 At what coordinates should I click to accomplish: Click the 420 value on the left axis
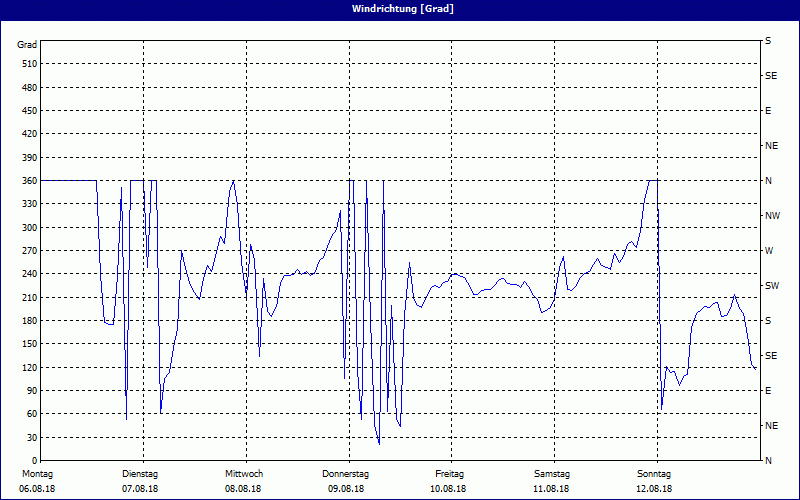[30, 134]
